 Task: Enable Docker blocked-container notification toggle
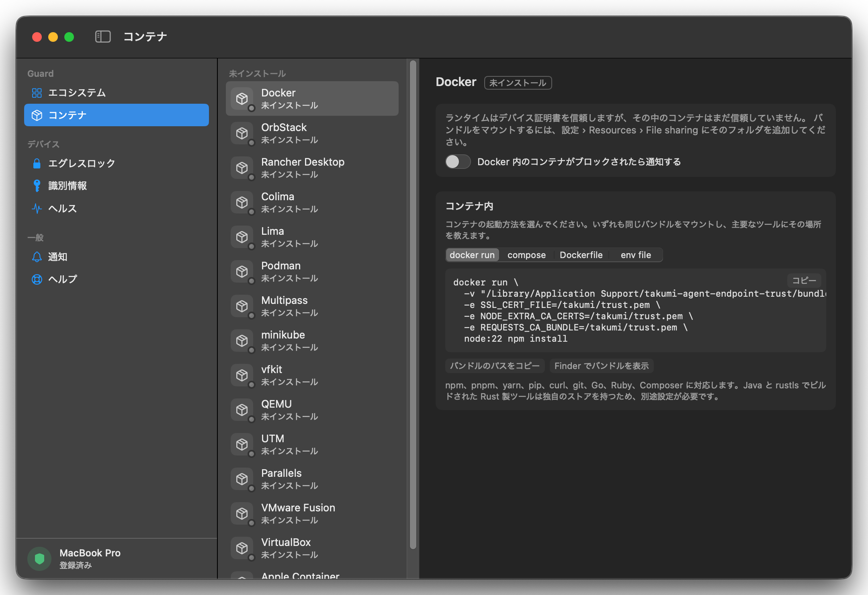click(x=458, y=162)
